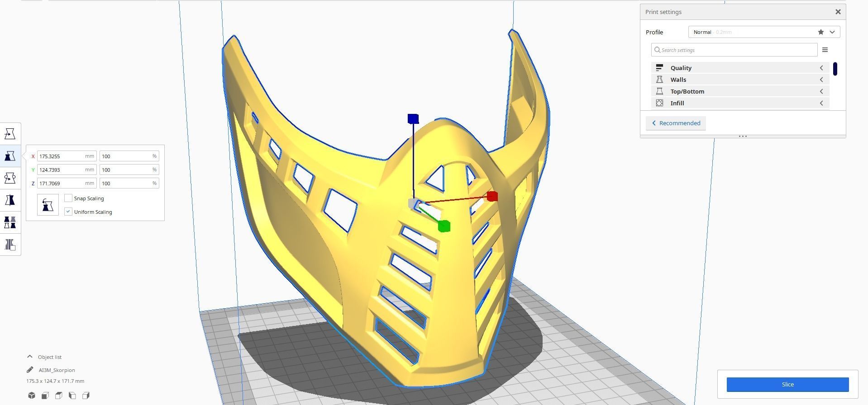This screenshot has height=405, width=868.
Task: Click the Print settings panel title
Action: tap(663, 12)
